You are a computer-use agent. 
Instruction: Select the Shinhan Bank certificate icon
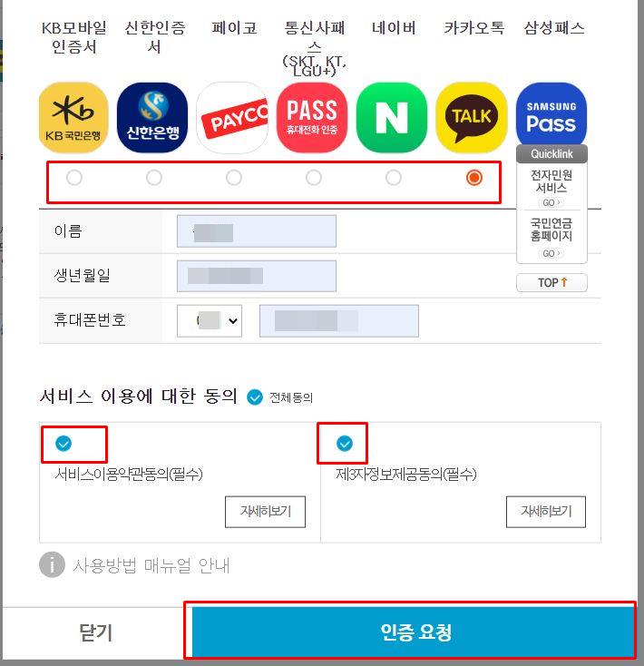click(x=152, y=118)
